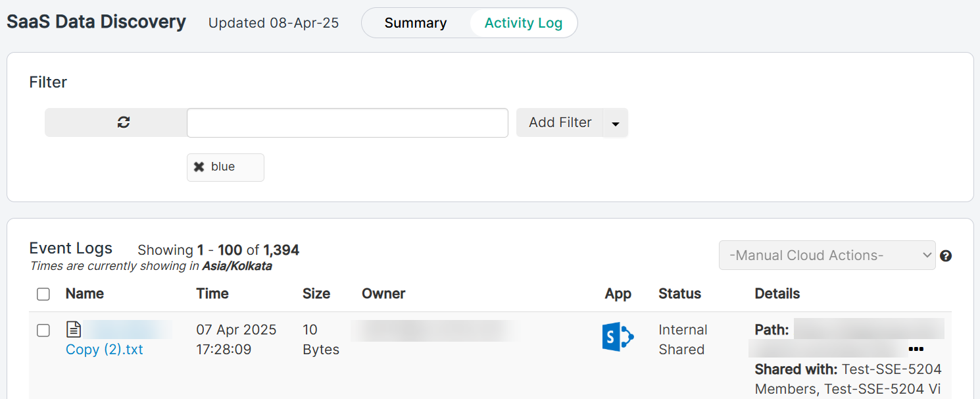Click the Size column header
Screen dimensions: 980x399
point(316,294)
